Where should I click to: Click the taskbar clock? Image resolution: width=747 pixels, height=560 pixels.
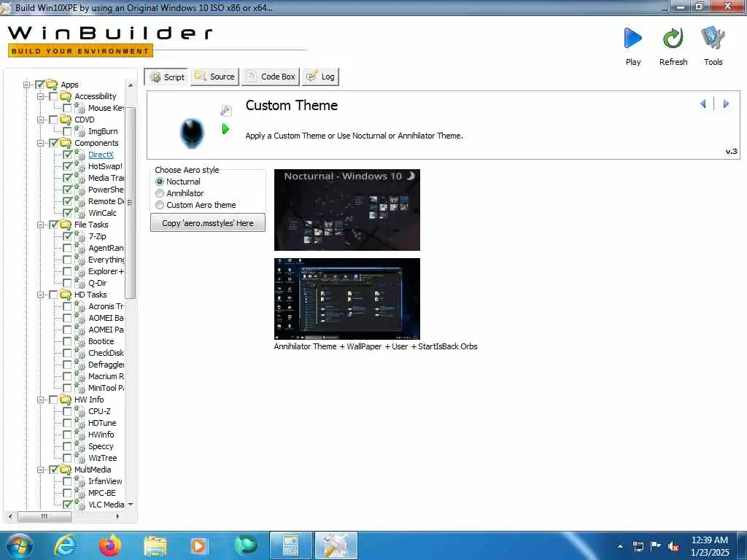pyautogui.click(x=710, y=546)
